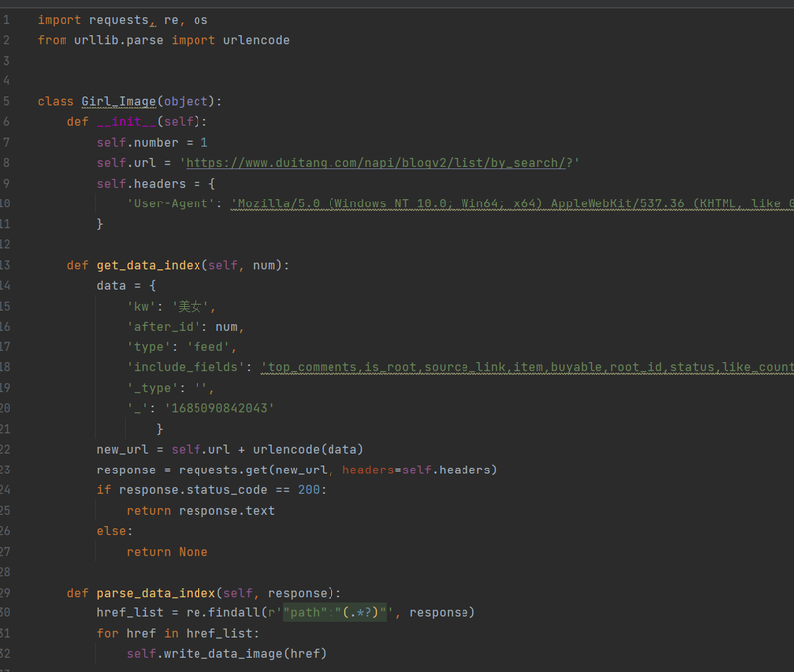This screenshot has height=672, width=794.
Task: Click the parse_data_index function name
Action: pyautogui.click(x=156, y=593)
